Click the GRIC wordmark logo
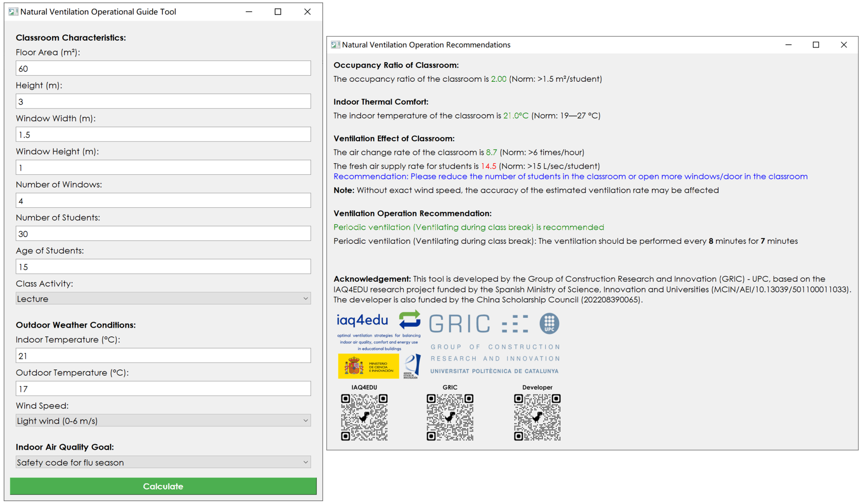Image resolution: width=864 pixels, height=504 pixels. click(x=458, y=324)
